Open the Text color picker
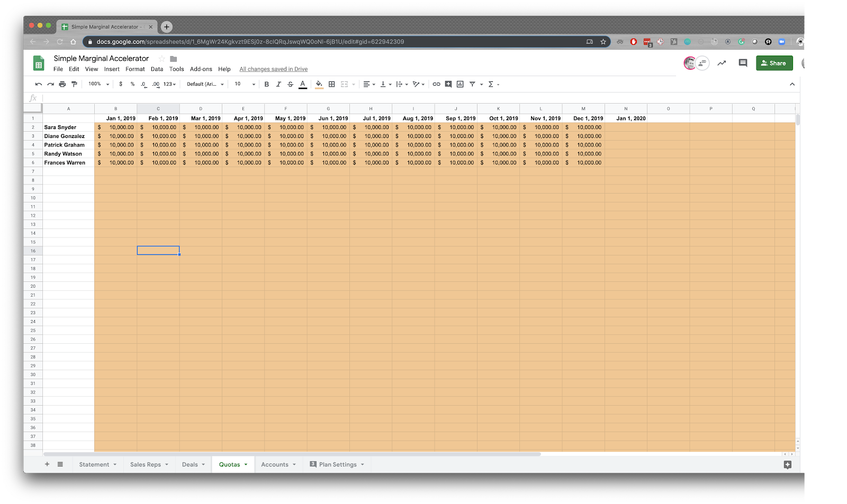Viewport: 847px width, 504px height. 302,84
